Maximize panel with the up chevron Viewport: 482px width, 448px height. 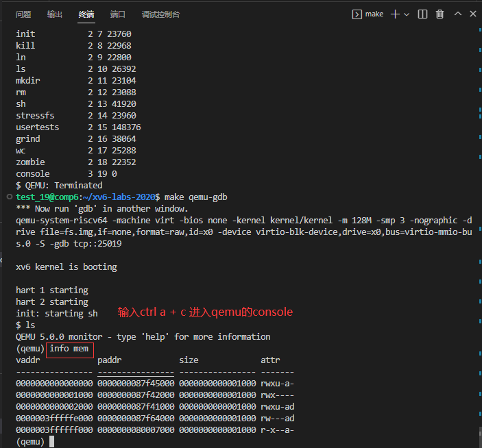(459, 14)
